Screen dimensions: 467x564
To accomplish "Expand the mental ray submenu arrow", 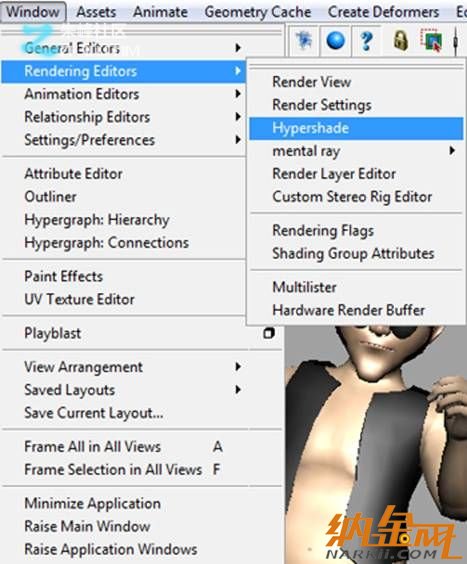I will 452,150.
